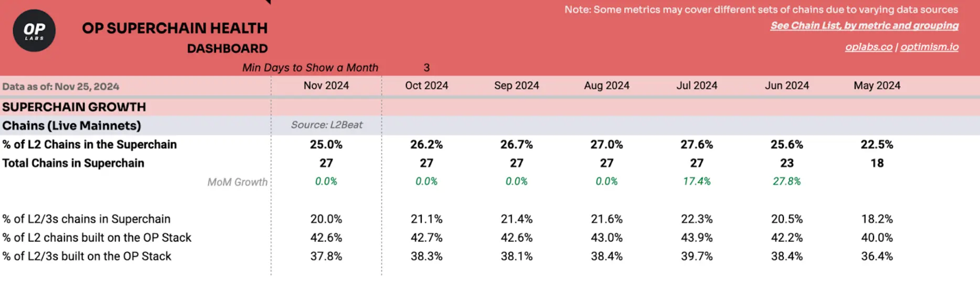Select the Aug 2024 column header

pyautogui.click(x=607, y=85)
